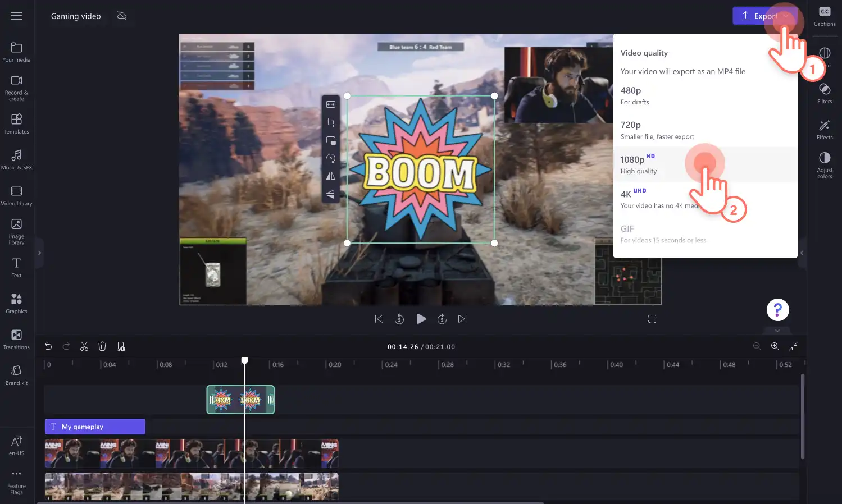This screenshot has height=504, width=842.
Task: Toggle fullscreen preview mode
Action: point(652,319)
